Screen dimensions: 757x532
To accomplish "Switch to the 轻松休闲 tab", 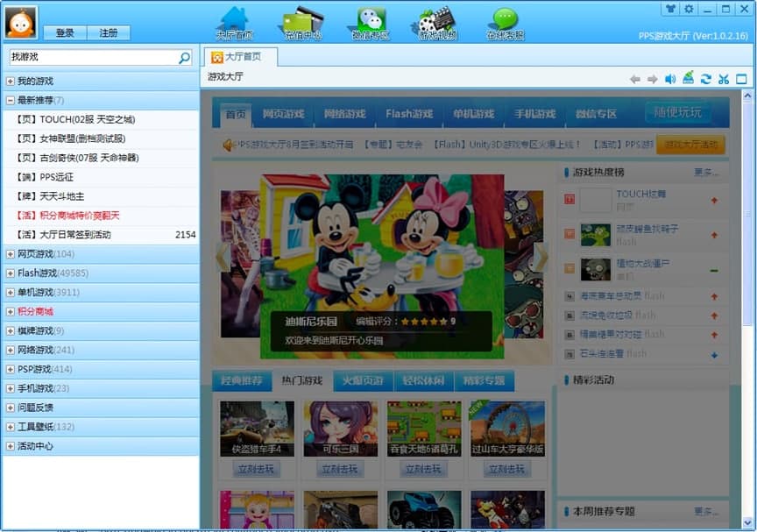I will (x=424, y=381).
